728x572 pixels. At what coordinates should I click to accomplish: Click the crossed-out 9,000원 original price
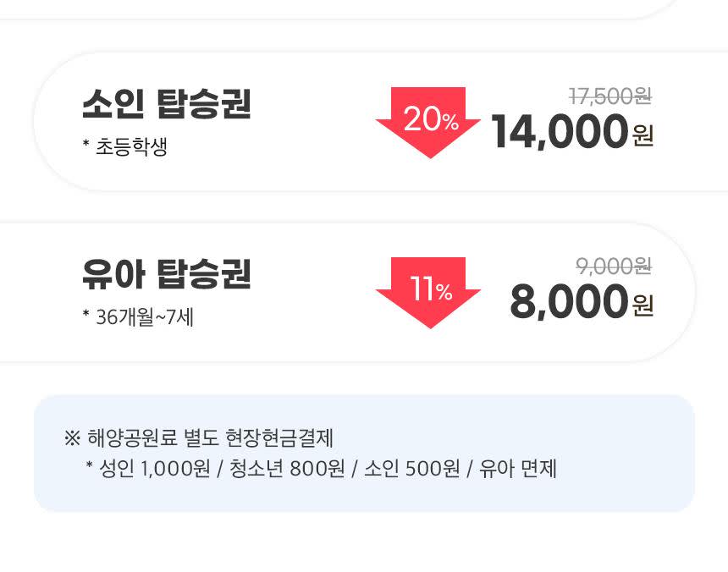tap(614, 267)
